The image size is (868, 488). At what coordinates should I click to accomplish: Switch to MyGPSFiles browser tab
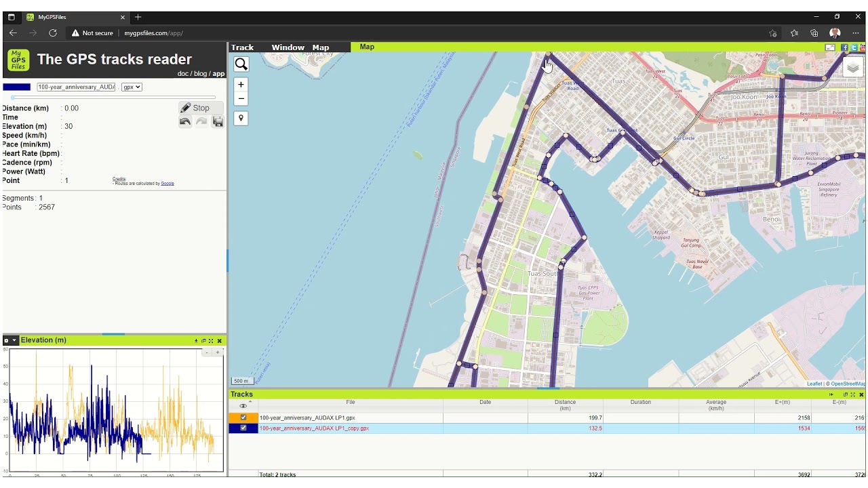[x=76, y=17]
